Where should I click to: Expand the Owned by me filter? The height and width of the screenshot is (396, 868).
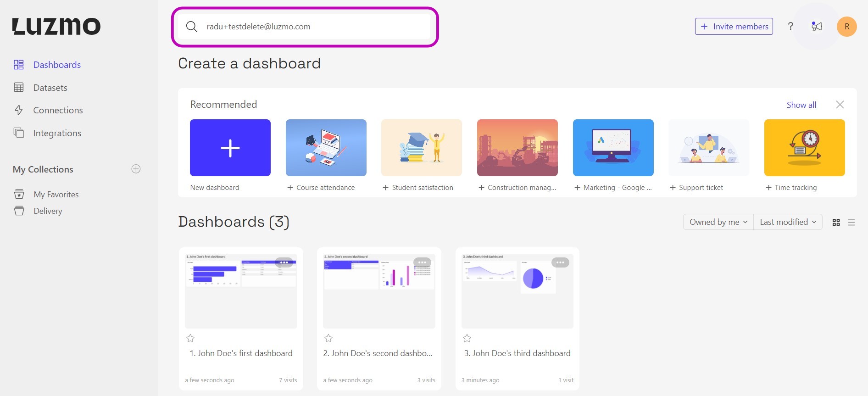click(718, 222)
